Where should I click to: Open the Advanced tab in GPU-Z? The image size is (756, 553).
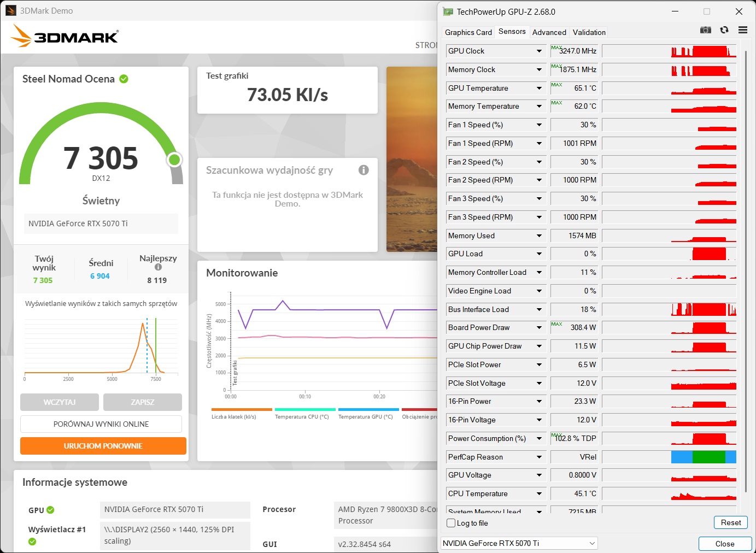coord(549,32)
